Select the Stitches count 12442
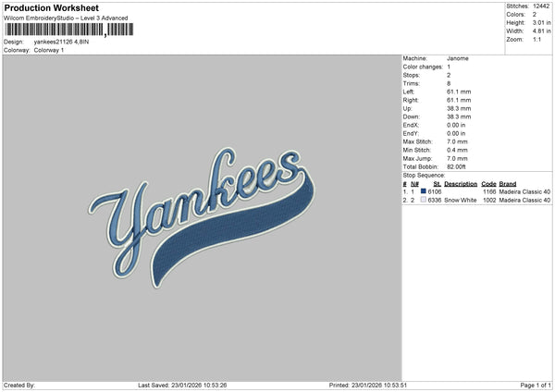The width and height of the screenshot is (555, 392). [x=541, y=6]
